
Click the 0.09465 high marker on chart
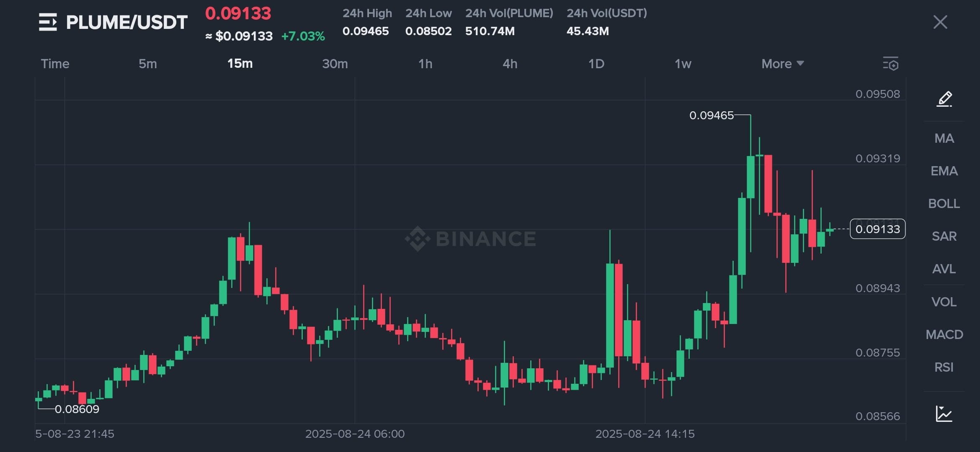pyautogui.click(x=712, y=115)
